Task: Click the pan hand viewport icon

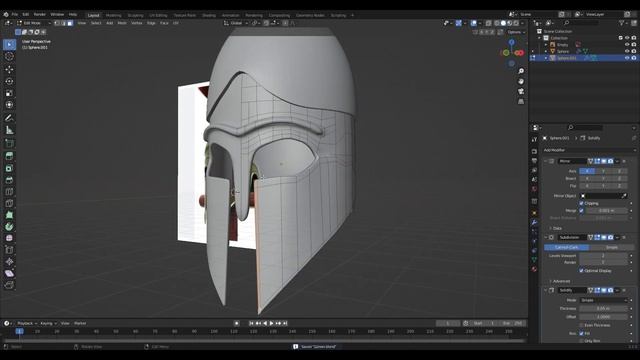Action: click(521, 82)
